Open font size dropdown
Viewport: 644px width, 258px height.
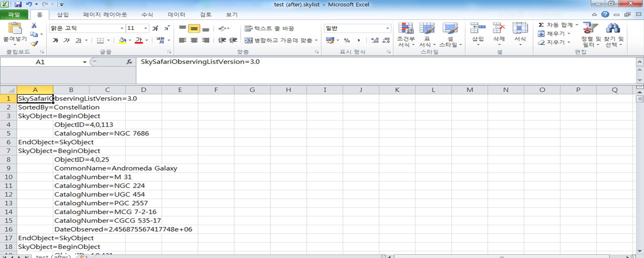(146, 28)
